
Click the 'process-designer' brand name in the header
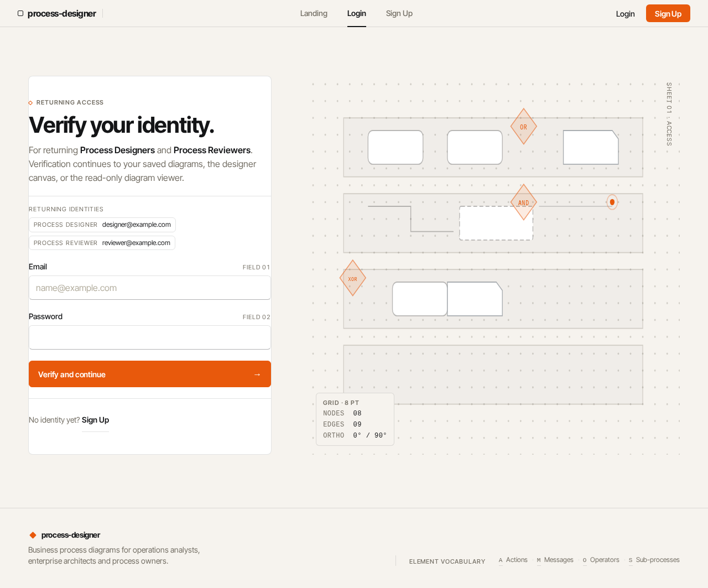tap(62, 13)
